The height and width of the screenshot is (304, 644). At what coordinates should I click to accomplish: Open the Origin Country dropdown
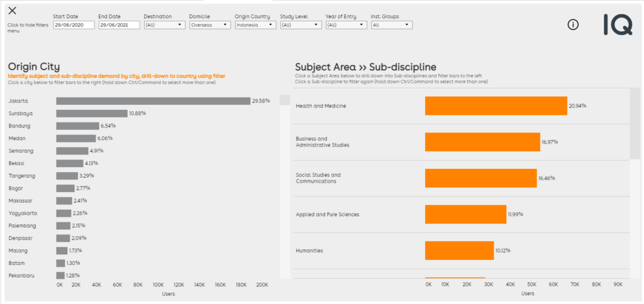point(255,25)
